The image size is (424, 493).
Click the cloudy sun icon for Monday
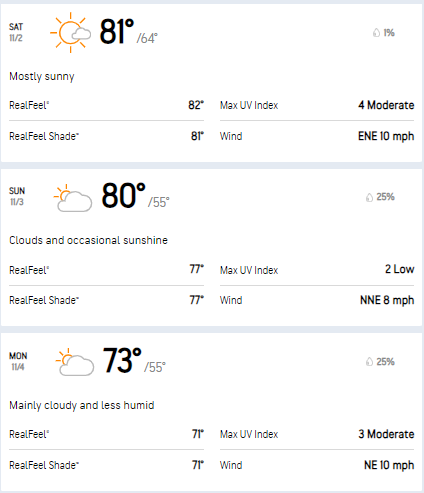point(75,362)
